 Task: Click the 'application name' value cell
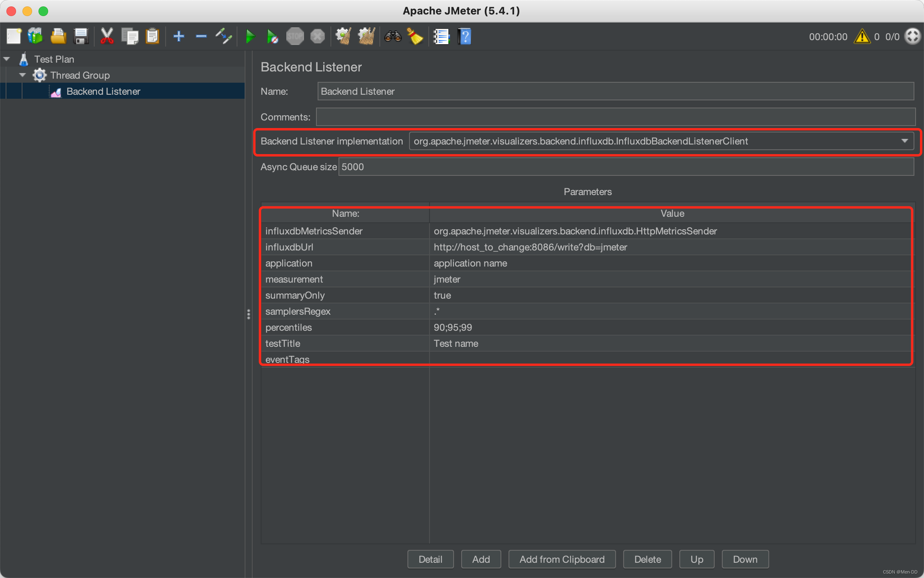click(672, 263)
